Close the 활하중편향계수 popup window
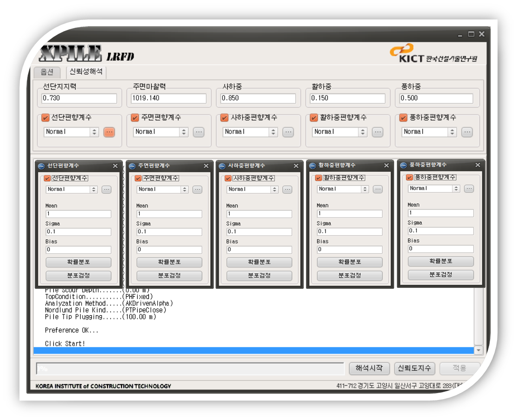The image size is (517, 420). 386,165
